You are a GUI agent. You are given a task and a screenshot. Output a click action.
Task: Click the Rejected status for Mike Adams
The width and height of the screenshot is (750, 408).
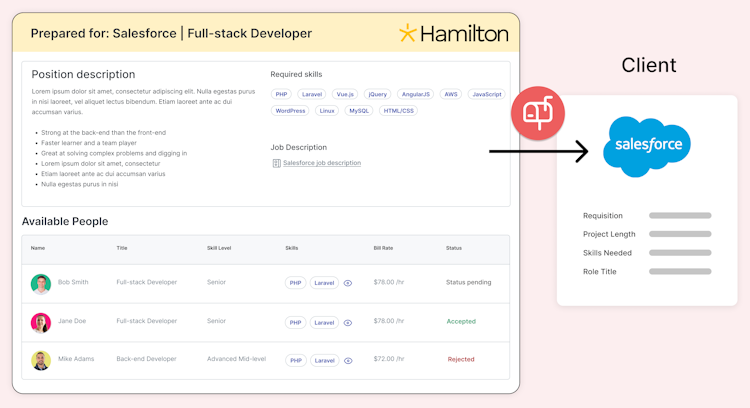pos(461,359)
